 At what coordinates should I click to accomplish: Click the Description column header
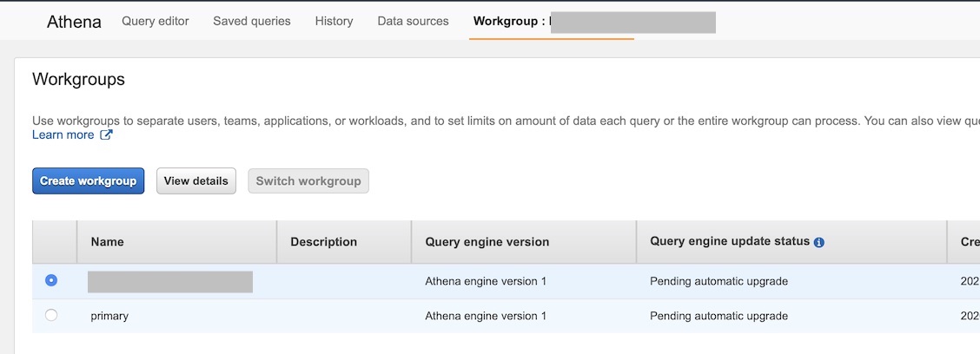point(323,242)
